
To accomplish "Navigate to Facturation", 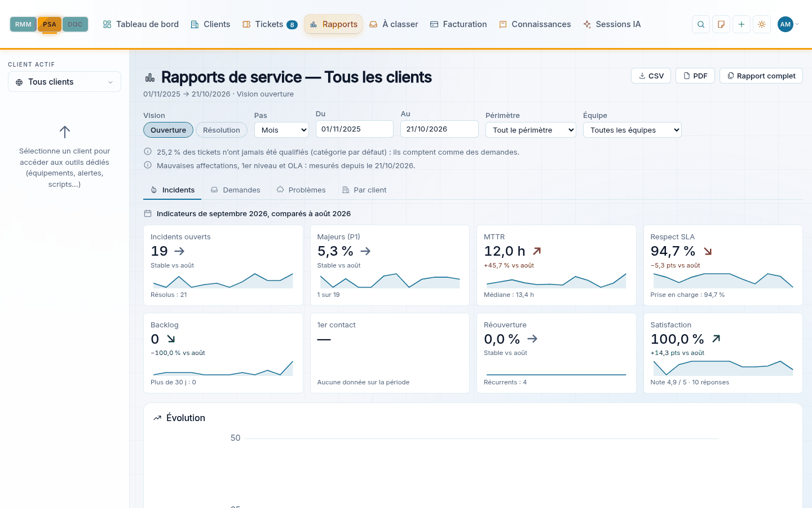I will tap(458, 24).
